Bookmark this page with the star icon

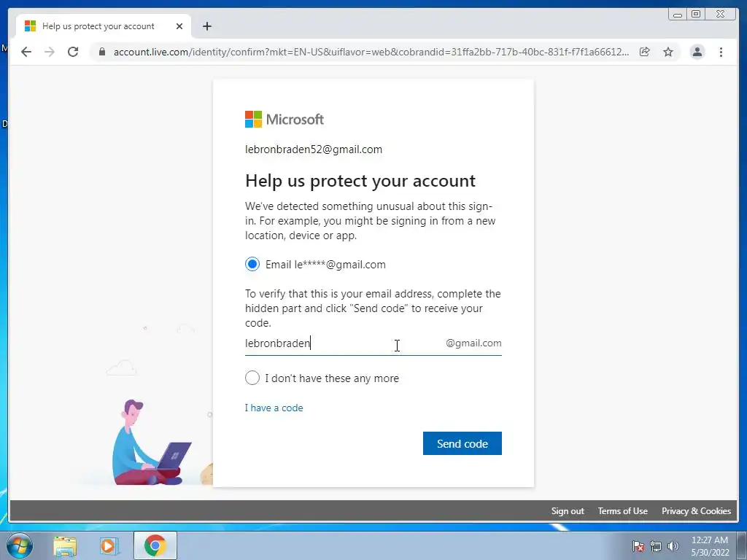(668, 52)
